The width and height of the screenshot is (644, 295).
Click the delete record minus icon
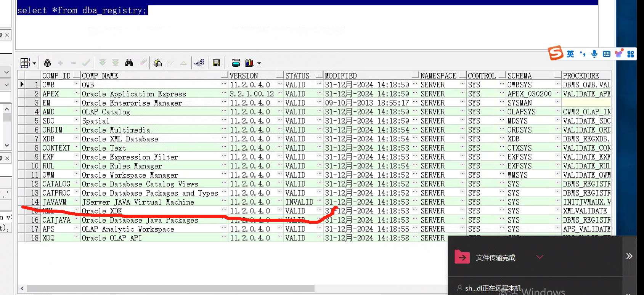[x=73, y=63]
